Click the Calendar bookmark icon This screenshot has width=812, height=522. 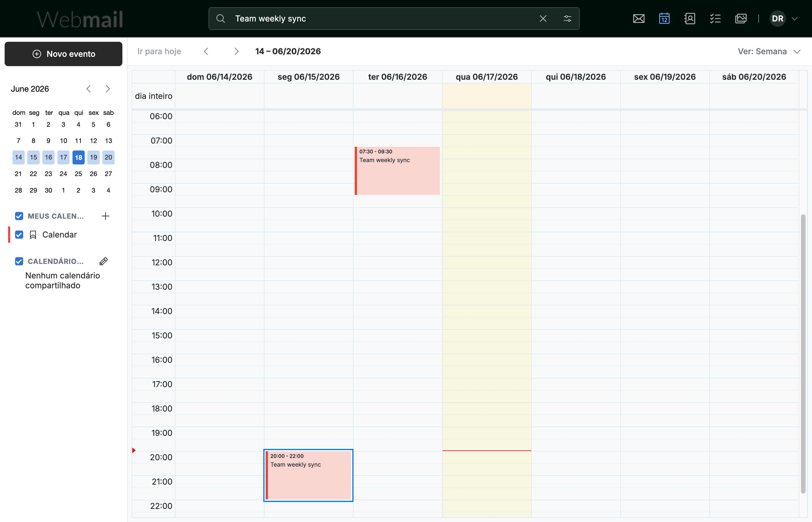(x=33, y=235)
